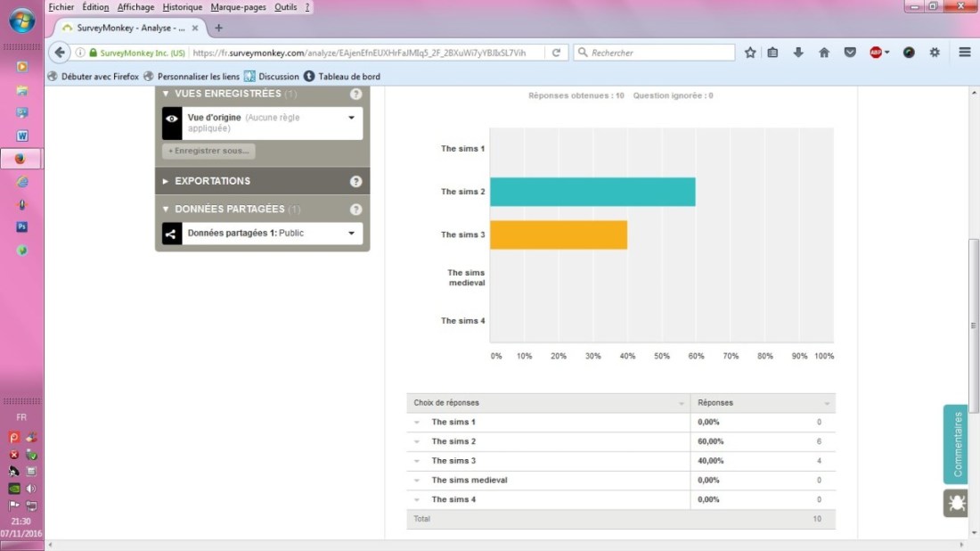Click the share icon for Données partagées 1
Image resolution: width=980 pixels, height=551 pixels.
coord(171,234)
